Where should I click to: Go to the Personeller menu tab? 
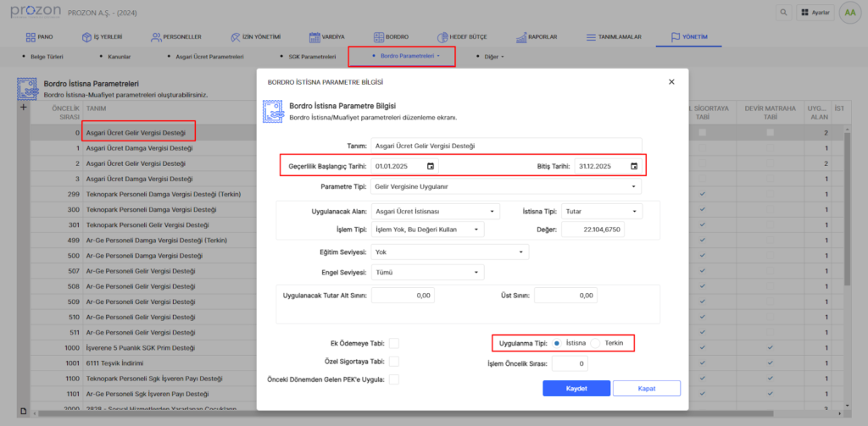point(176,37)
